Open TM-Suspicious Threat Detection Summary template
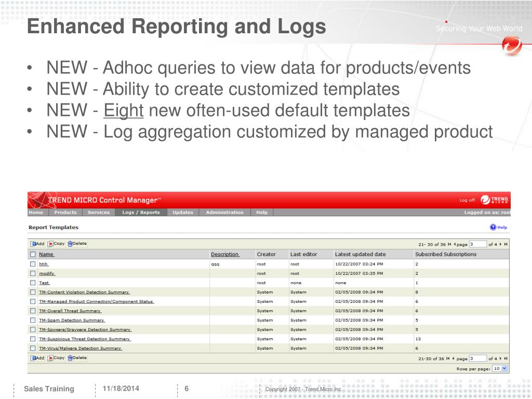The image size is (532, 399). click(x=85, y=339)
